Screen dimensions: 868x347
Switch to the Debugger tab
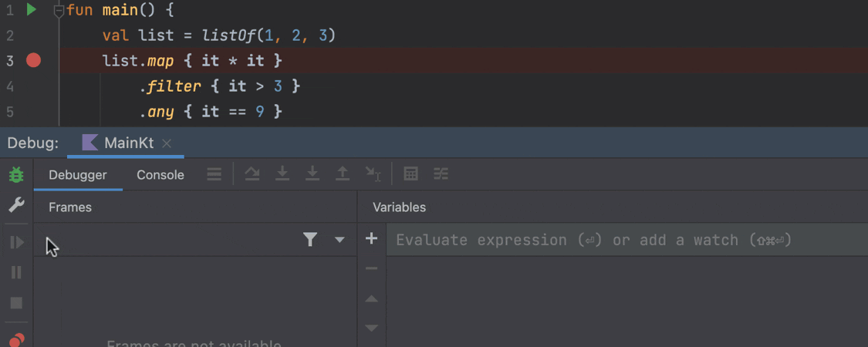pyautogui.click(x=77, y=175)
